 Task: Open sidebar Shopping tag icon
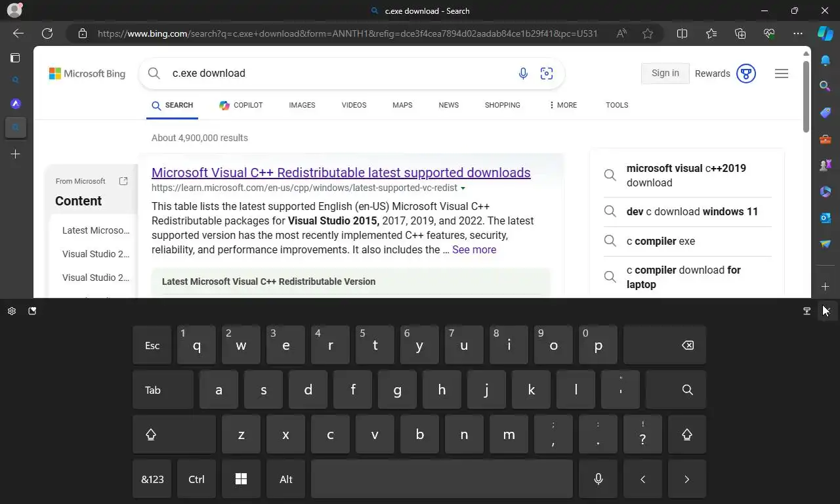pos(826,112)
